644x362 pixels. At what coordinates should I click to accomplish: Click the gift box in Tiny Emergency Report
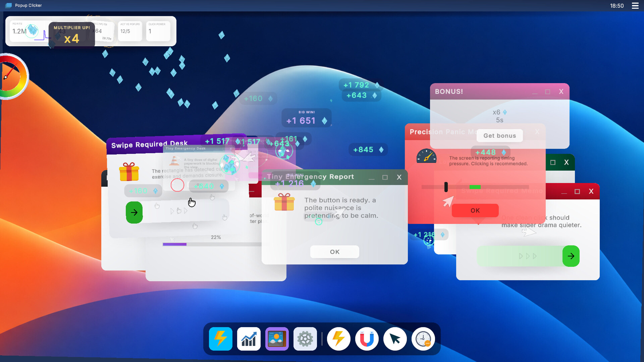(284, 202)
